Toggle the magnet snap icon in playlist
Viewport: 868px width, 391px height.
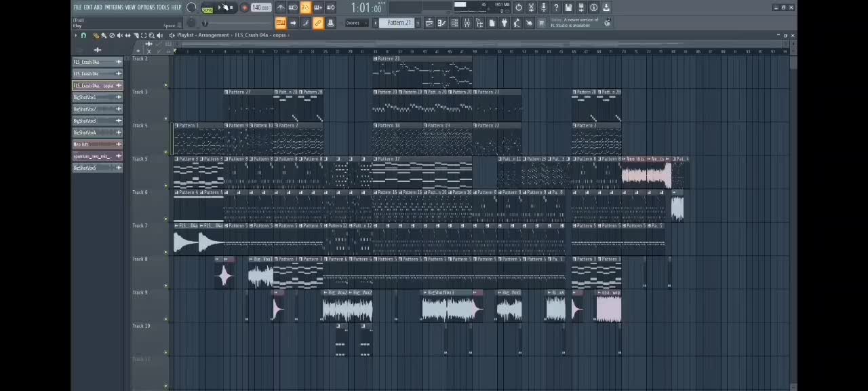coord(83,35)
